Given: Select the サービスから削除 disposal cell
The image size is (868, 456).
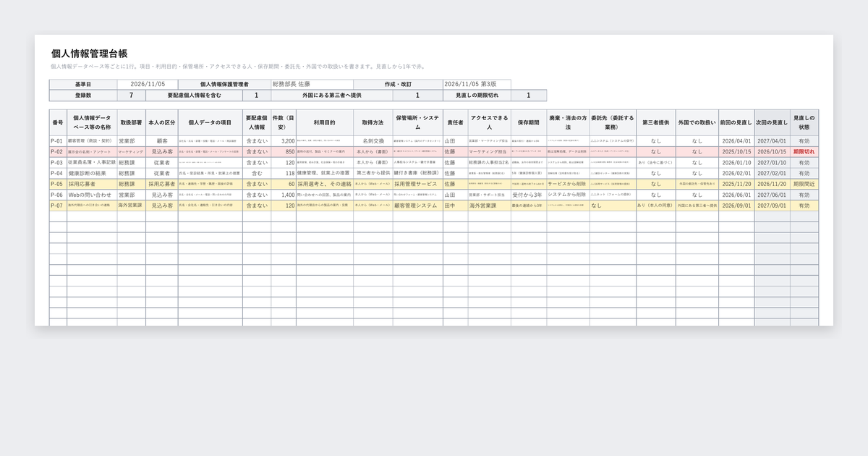Looking at the screenshot, I should point(568,184).
